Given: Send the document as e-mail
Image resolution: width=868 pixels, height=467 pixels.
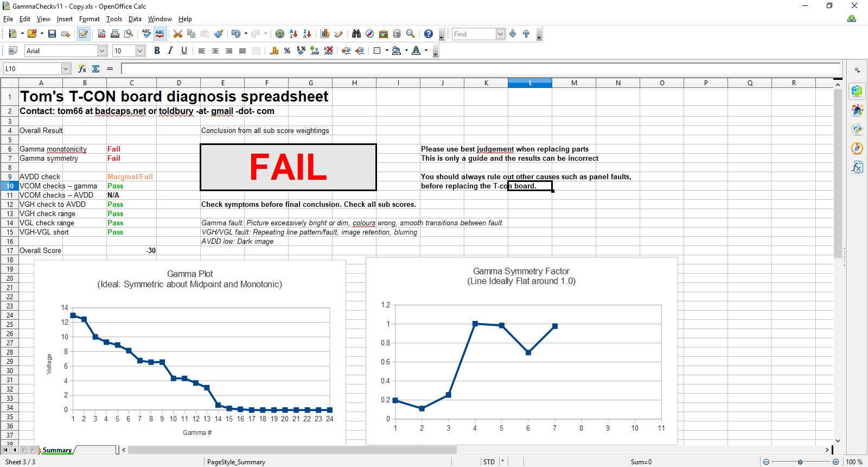Looking at the screenshot, I should click(66, 34).
